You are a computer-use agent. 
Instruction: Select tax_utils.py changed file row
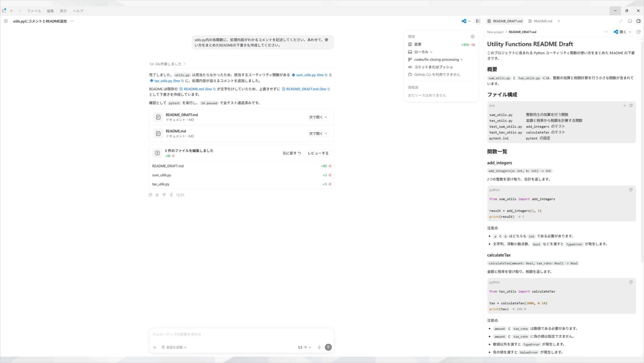tap(241, 184)
